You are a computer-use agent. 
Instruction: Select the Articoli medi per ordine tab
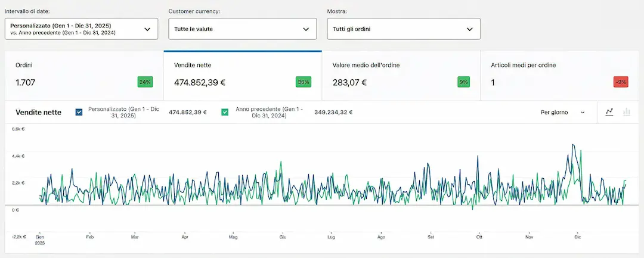559,76
